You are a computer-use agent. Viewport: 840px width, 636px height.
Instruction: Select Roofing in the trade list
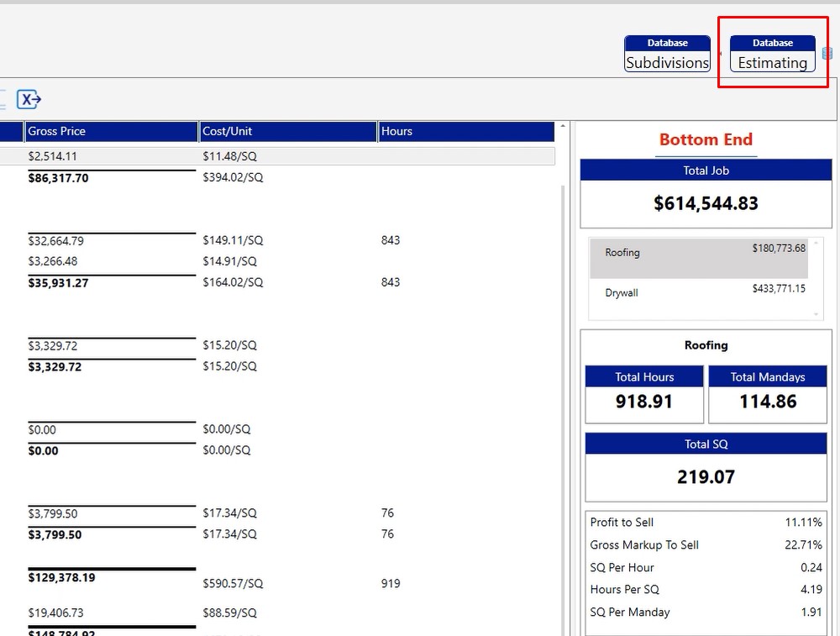[x=622, y=253]
